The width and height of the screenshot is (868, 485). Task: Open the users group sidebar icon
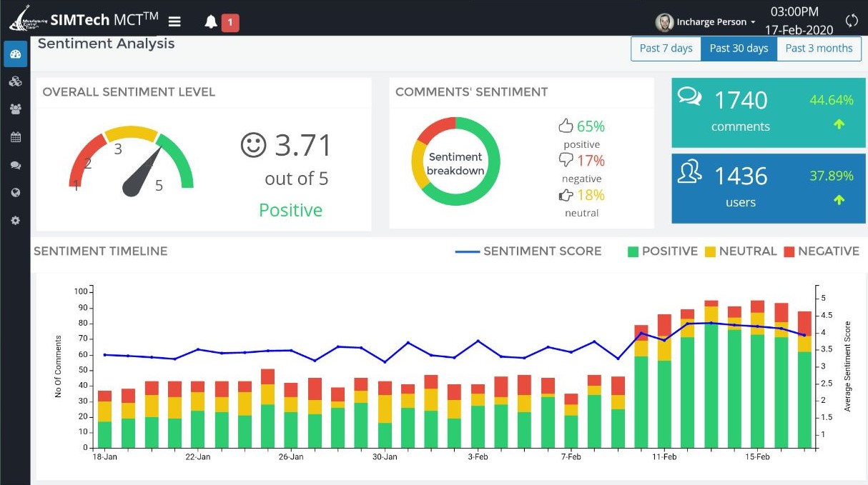[15, 109]
